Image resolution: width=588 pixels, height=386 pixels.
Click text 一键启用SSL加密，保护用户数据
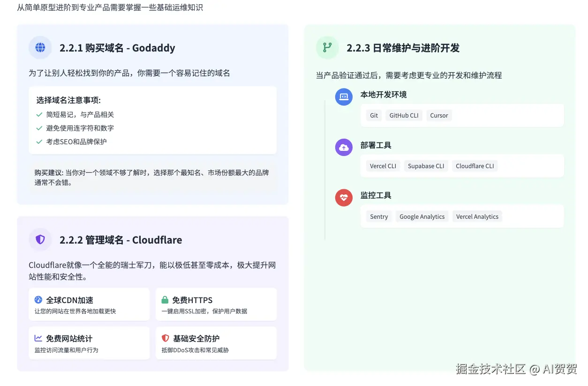point(204,311)
